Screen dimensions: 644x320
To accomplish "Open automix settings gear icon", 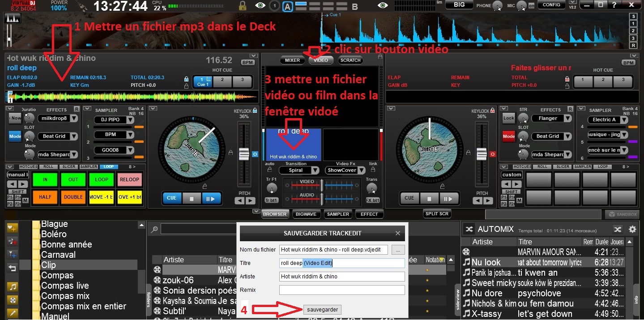I will (632, 229).
